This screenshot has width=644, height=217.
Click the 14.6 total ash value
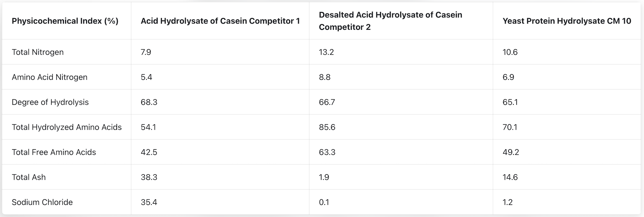(510, 177)
